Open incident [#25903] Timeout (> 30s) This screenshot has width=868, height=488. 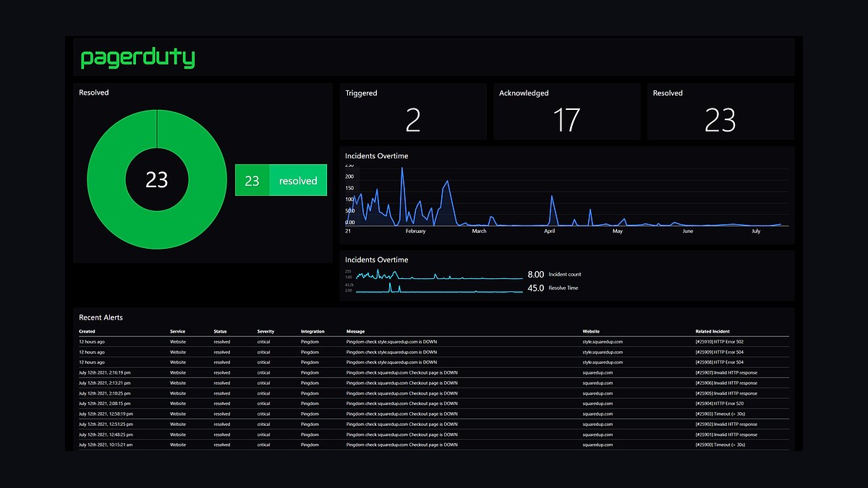click(x=720, y=414)
